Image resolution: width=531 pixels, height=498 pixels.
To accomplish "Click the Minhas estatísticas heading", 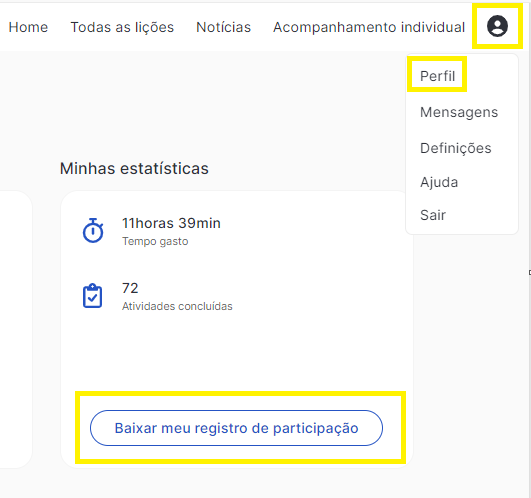I will [134, 168].
